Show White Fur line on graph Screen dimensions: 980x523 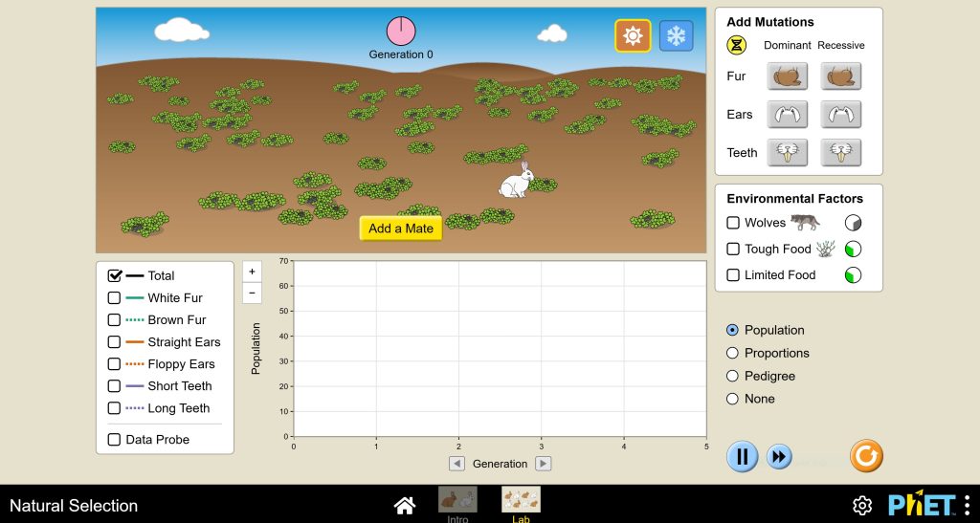114,298
